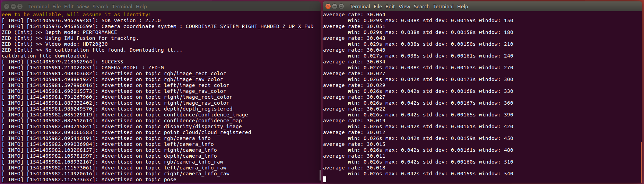The height and width of the screenshot is (184, 644).
Task: Click the line ending 'window: 300'
Action: point(430,79)
